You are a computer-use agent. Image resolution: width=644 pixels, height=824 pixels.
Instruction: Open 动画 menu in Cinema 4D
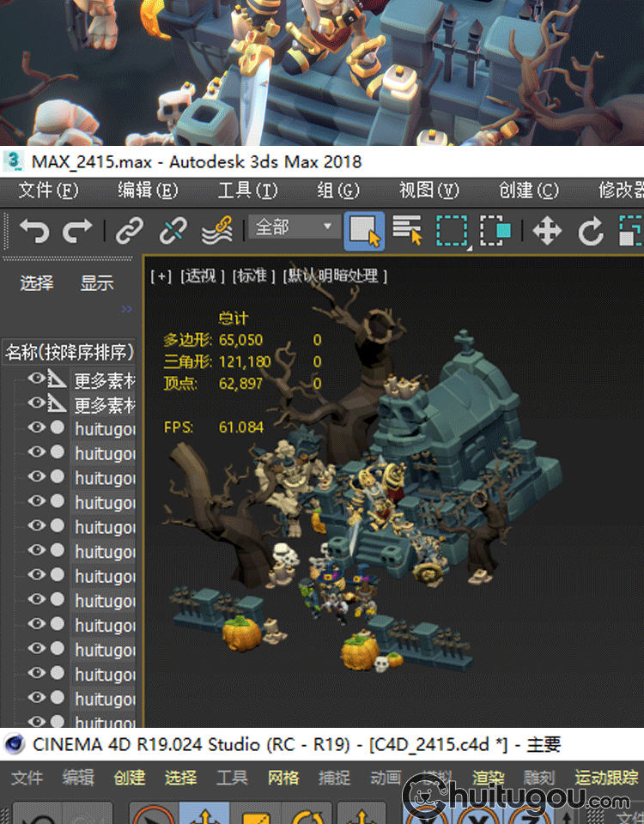[386, 778]
